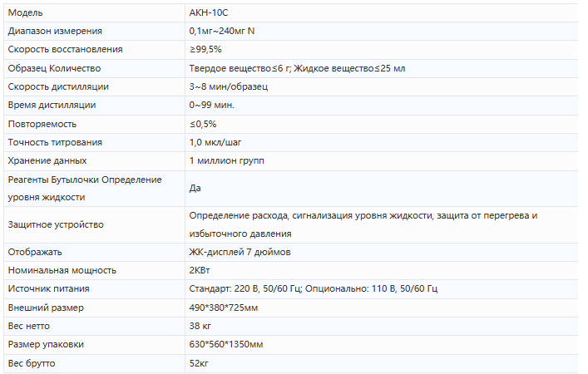Click the repeatability value "≤0,5%"
The image size is (588, 374).
203,124
